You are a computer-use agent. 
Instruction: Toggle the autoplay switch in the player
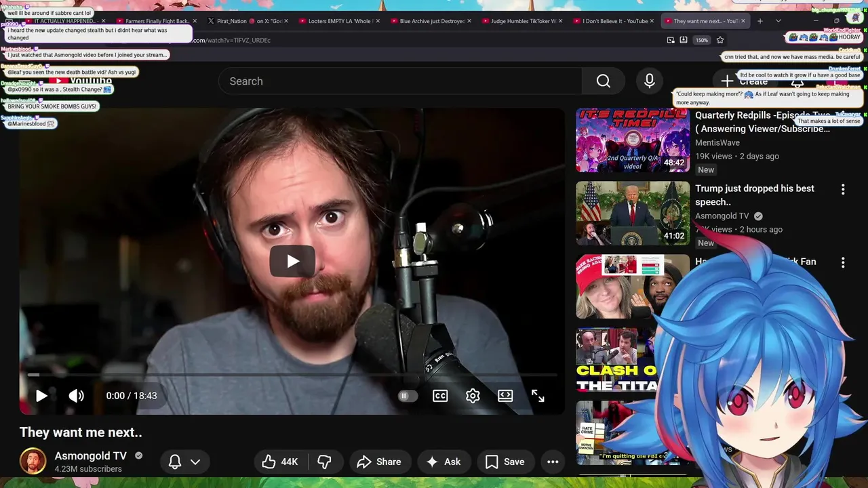(408, 396)
